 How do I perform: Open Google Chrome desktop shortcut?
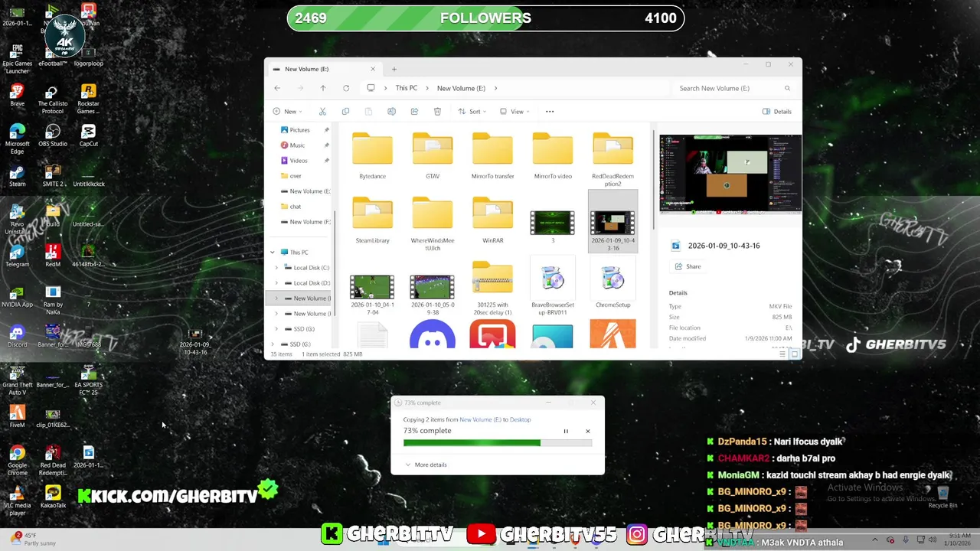pos(17,461)
